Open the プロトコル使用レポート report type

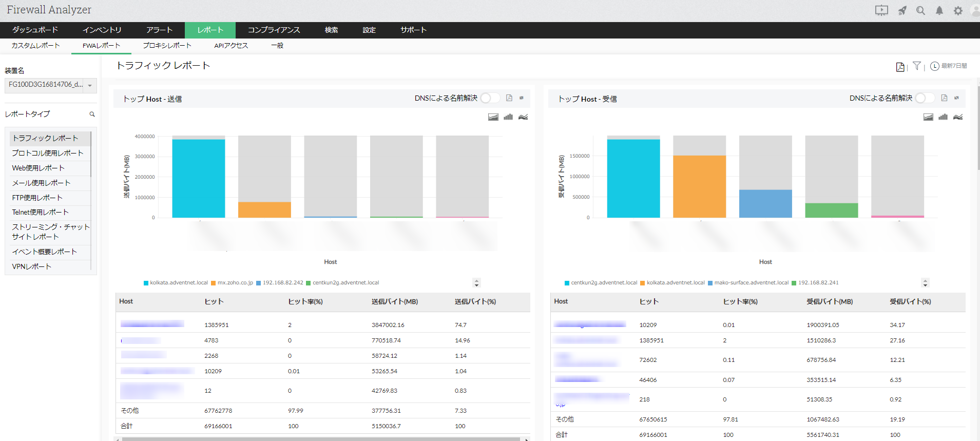tap(48, 153)
